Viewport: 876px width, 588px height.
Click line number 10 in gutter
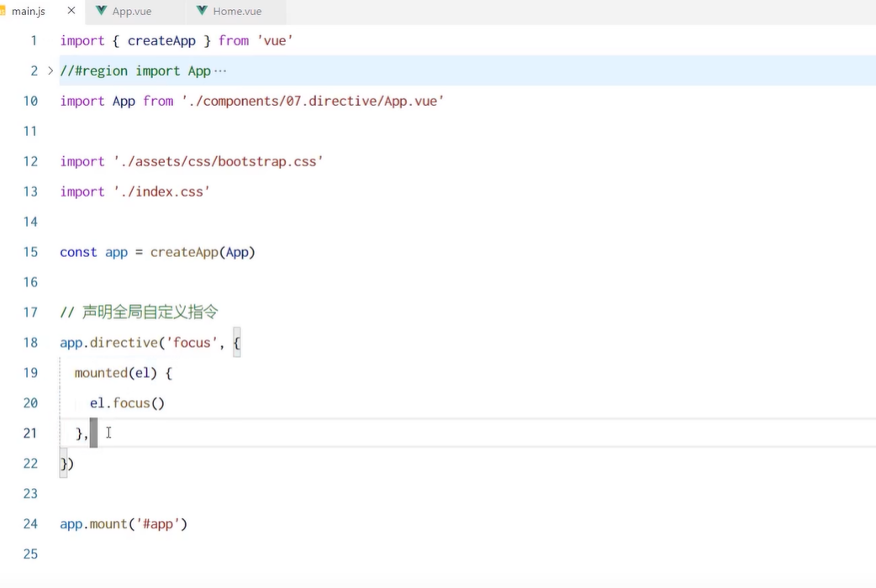click(x=30, y=101)
